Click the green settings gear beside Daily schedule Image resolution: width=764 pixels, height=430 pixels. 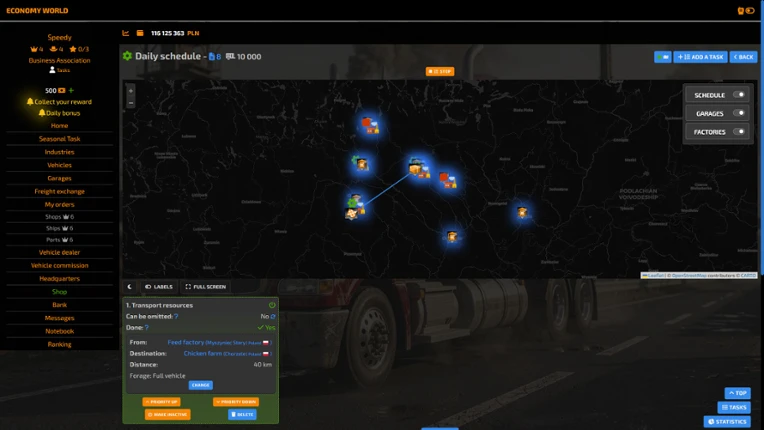pos(127,56)
